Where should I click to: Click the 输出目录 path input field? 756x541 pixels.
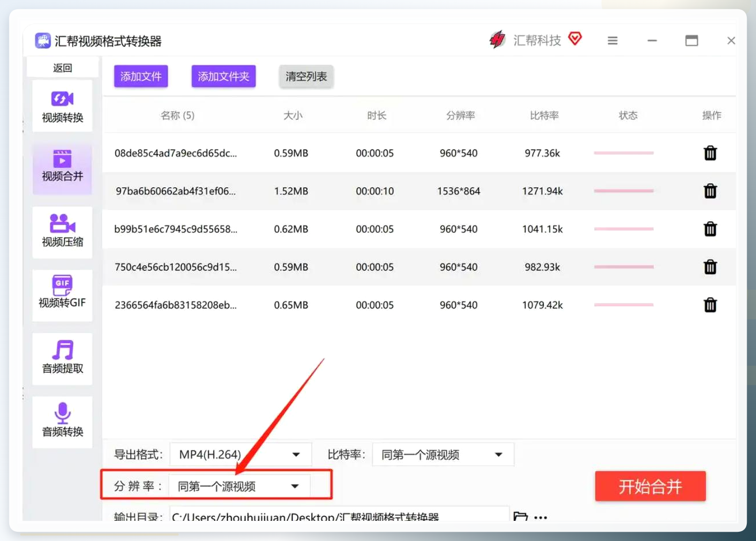click(x=339, y=515)
